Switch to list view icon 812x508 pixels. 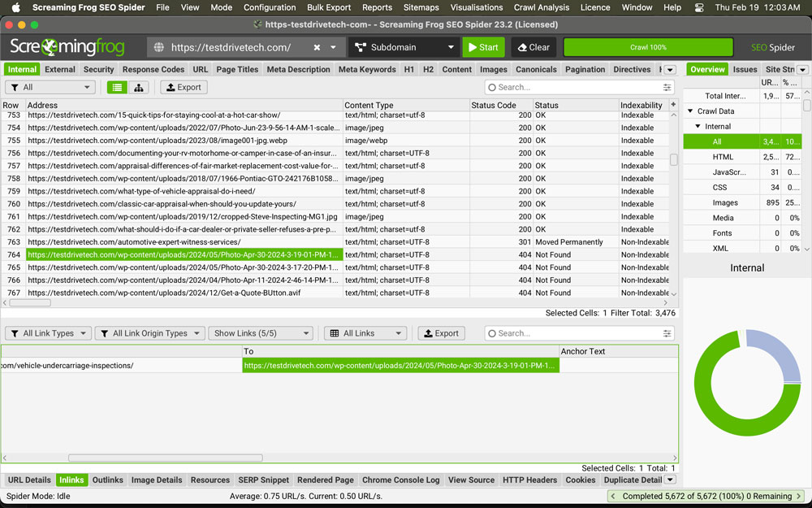(x=117, y=88)
